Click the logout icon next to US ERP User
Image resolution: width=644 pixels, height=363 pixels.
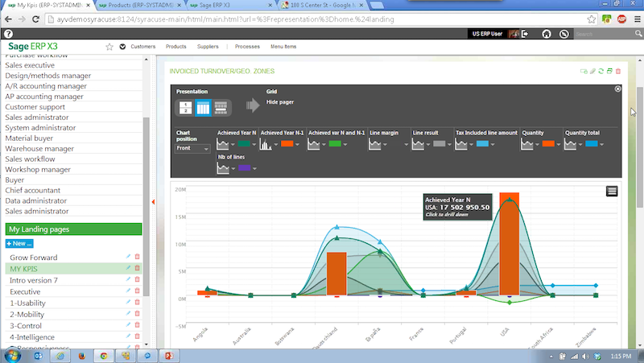(525, 34)
